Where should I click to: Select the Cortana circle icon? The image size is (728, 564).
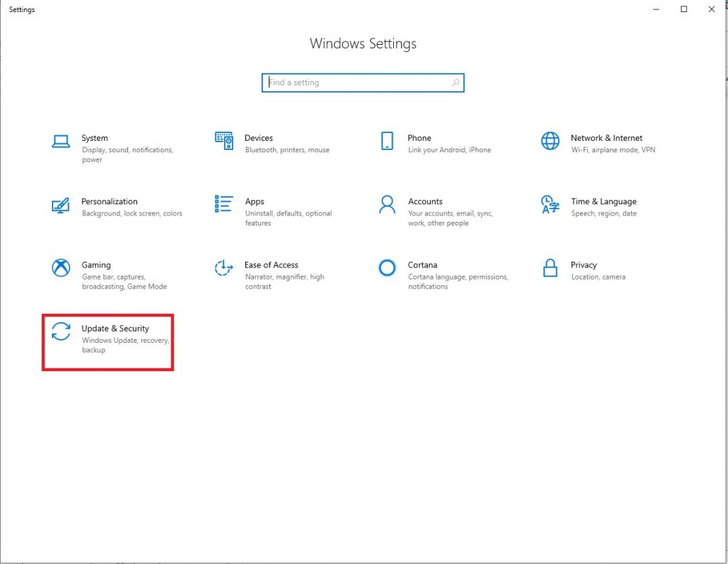coord(387,267)
